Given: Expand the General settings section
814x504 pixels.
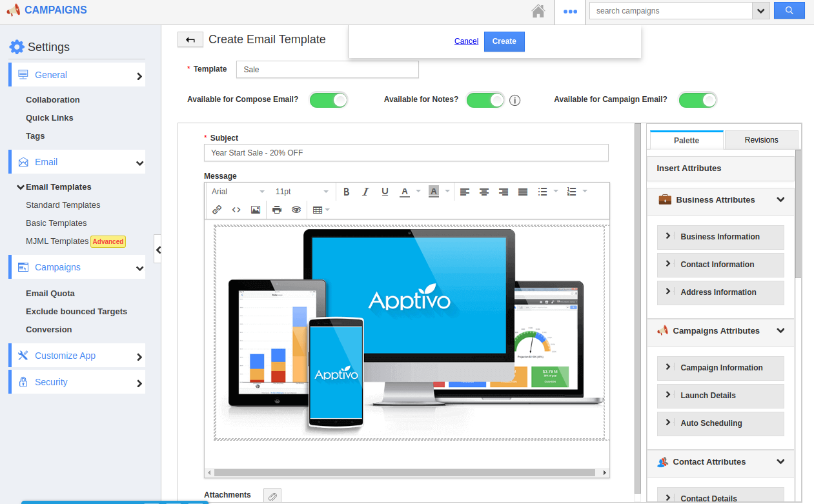Looking at the screenshot, I should tap(77, 75).
